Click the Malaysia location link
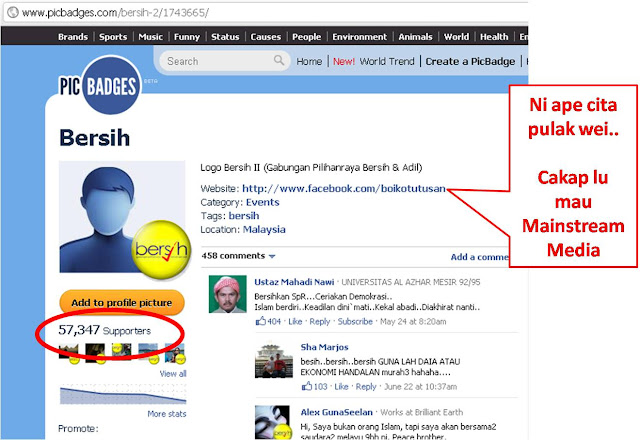Viewport: 640px width, 440px height. click(264, 229)
